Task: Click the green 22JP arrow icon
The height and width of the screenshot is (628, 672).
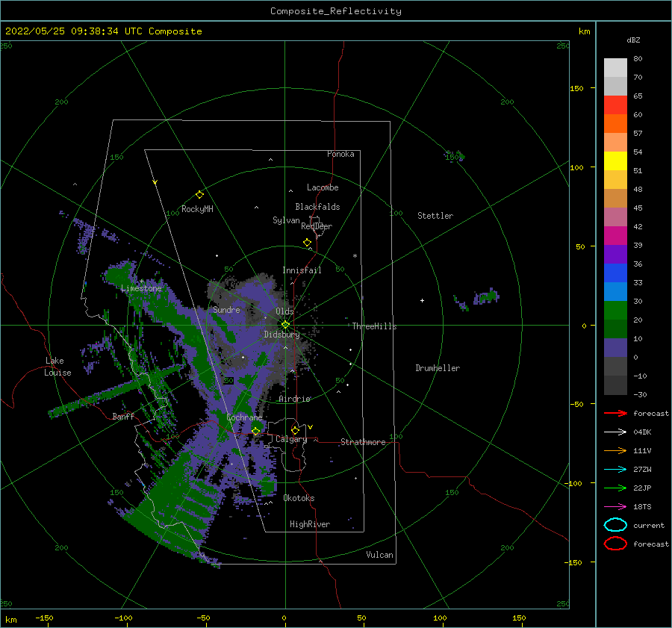Action: click(x=615, y=488)
